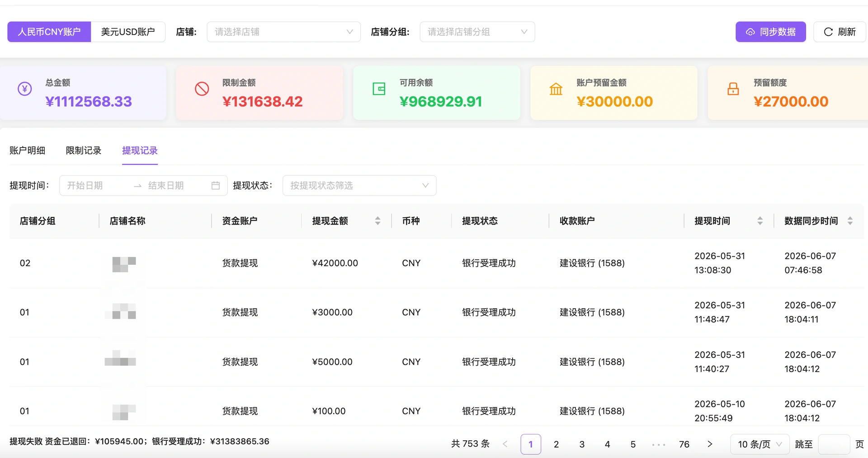Open the 请选择店铺 dropdown

coord(284,32)
